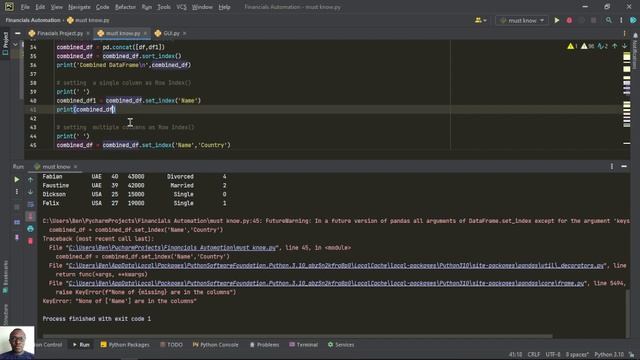The image size is (640, 360).
Task: Open the Python Packages tool window
Action: click(125, 345)
